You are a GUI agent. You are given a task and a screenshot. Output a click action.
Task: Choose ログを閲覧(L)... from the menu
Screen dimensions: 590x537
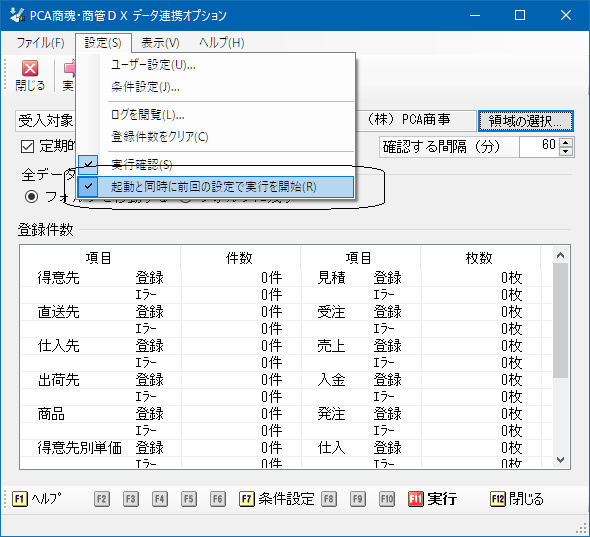215,115
